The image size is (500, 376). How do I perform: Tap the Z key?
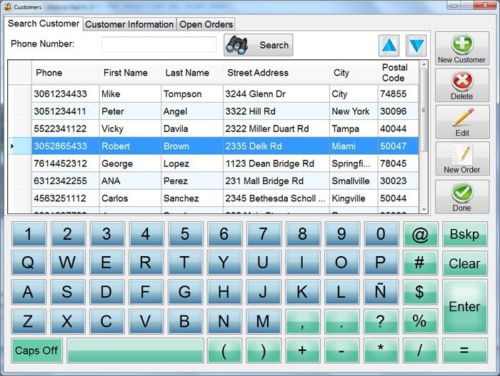click(x=28, y=321)
